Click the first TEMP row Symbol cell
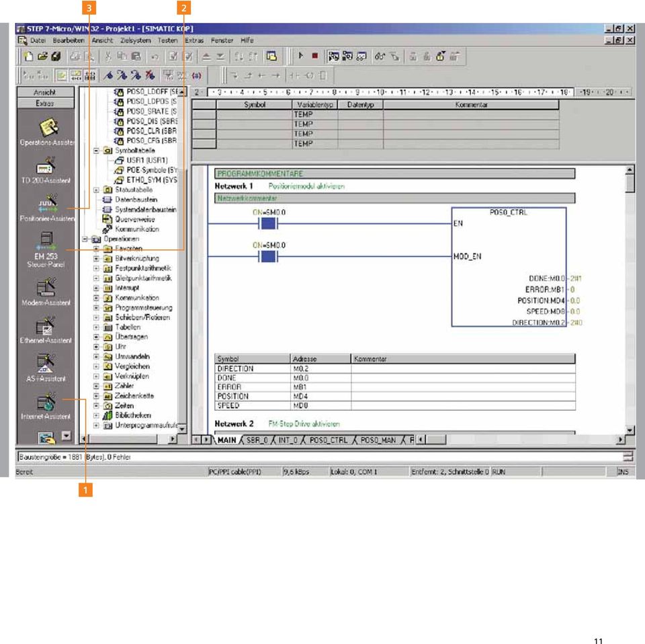Screen dimensions: 645x644 [x=254, y=114]
